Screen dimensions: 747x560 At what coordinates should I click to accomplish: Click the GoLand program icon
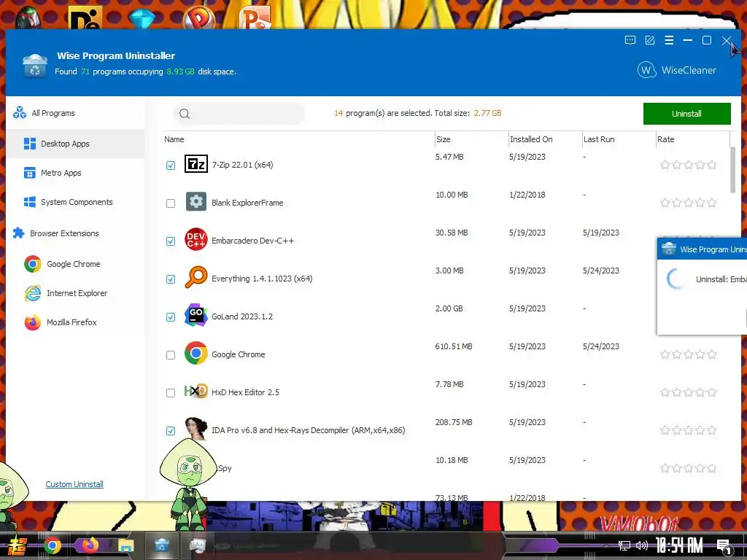(196, 315)
